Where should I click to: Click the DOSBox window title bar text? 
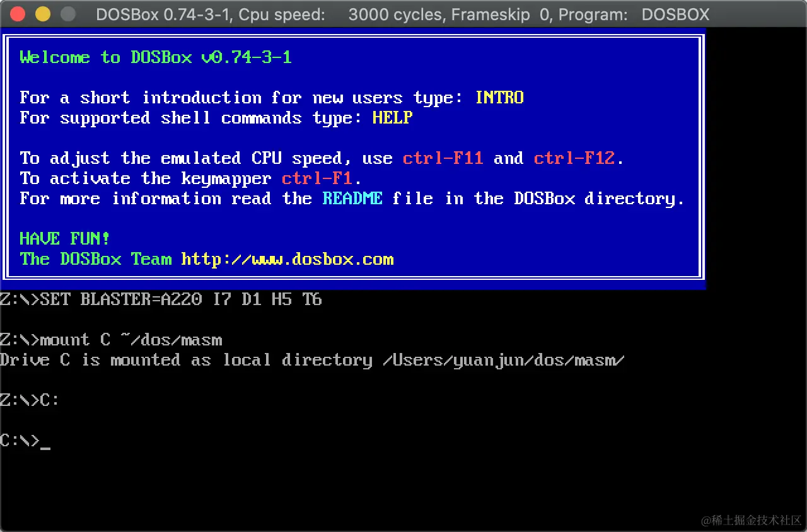(403, 14)
